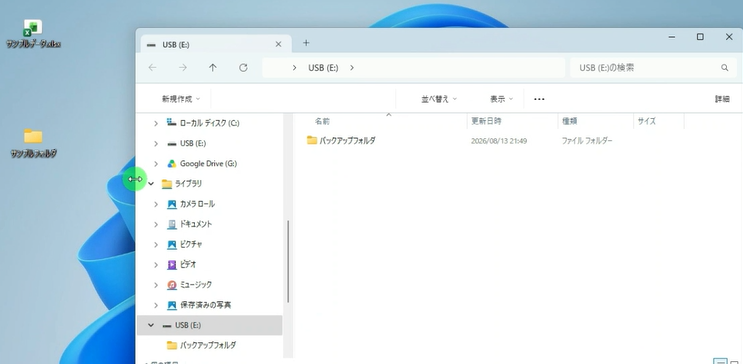The height and width of the screenshot is (364, 743).
Task: Open the three-dot more options menu
Action: [x=539, y=99]
